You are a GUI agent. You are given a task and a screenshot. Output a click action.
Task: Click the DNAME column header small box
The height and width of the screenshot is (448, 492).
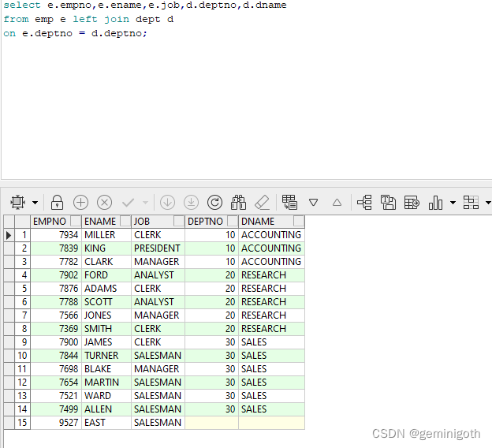coord(299,221)
